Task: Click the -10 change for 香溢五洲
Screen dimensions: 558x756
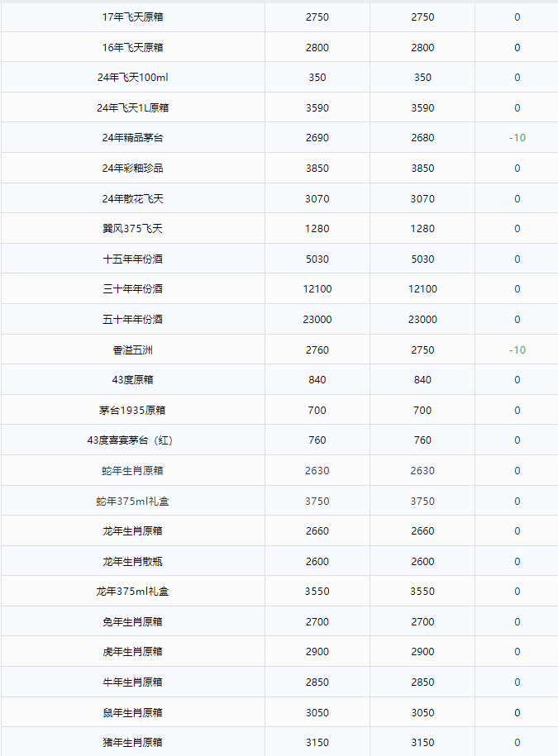Action: click(517, 349)
